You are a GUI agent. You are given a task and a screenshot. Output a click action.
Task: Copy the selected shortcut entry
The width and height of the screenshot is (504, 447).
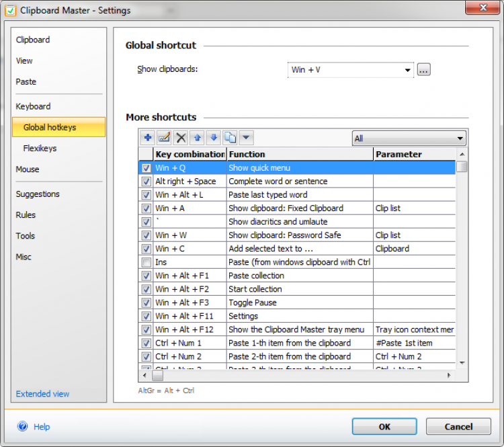click(x=230, y=138)
